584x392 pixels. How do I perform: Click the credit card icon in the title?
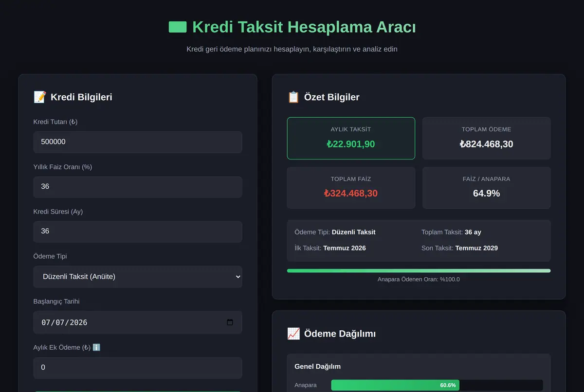178,27
